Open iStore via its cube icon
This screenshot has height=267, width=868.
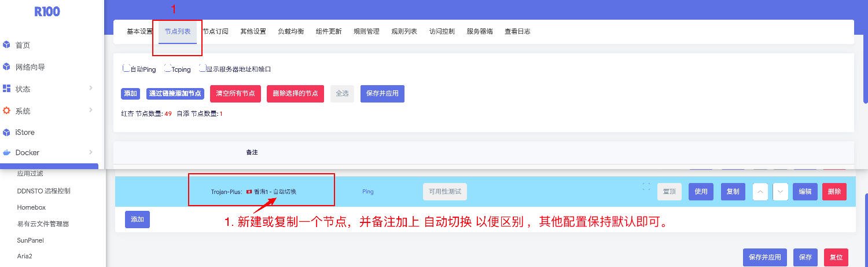click(x=7, y=132)
